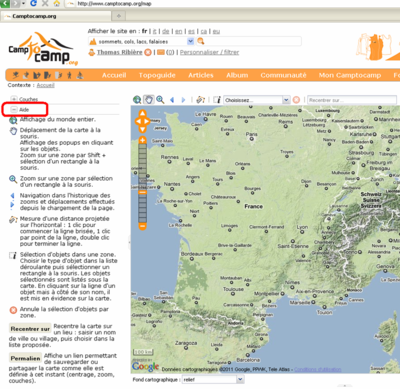Zoom out with orange minus at slider bottom
The image size is (400, 389).
(142, 227)
